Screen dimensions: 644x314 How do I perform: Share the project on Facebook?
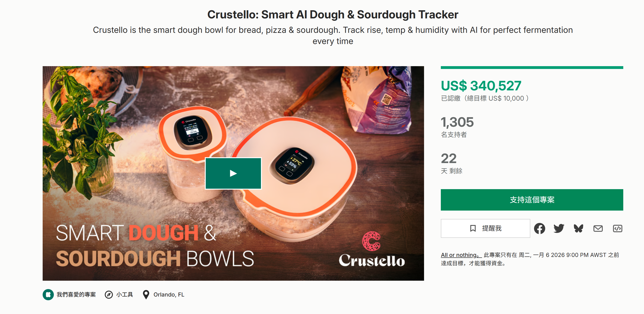(x=540, y=228)
